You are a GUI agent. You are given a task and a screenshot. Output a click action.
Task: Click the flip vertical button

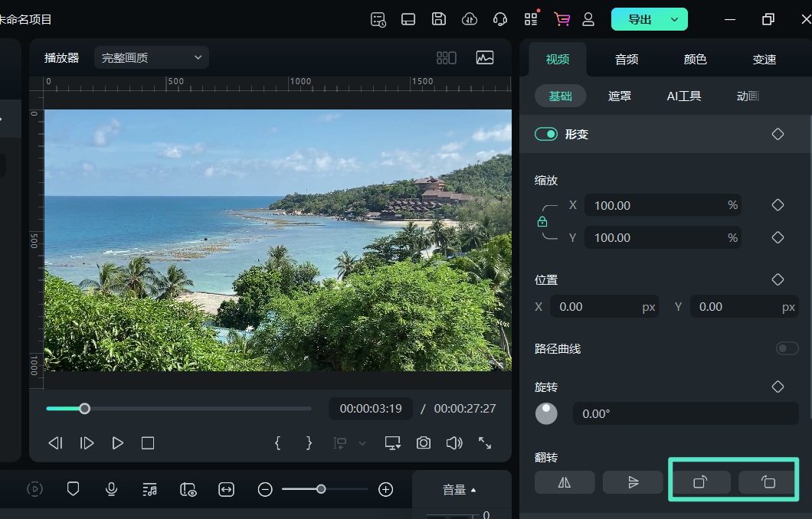[633, 482]
